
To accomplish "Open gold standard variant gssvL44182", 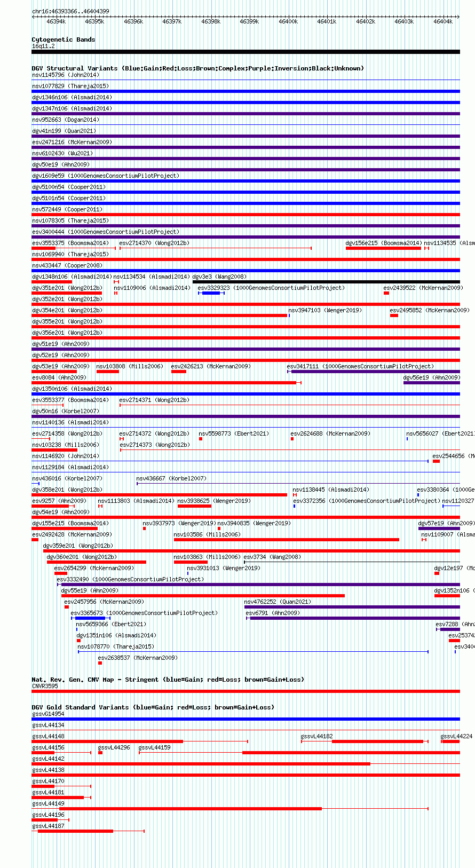I will [317, 736].
